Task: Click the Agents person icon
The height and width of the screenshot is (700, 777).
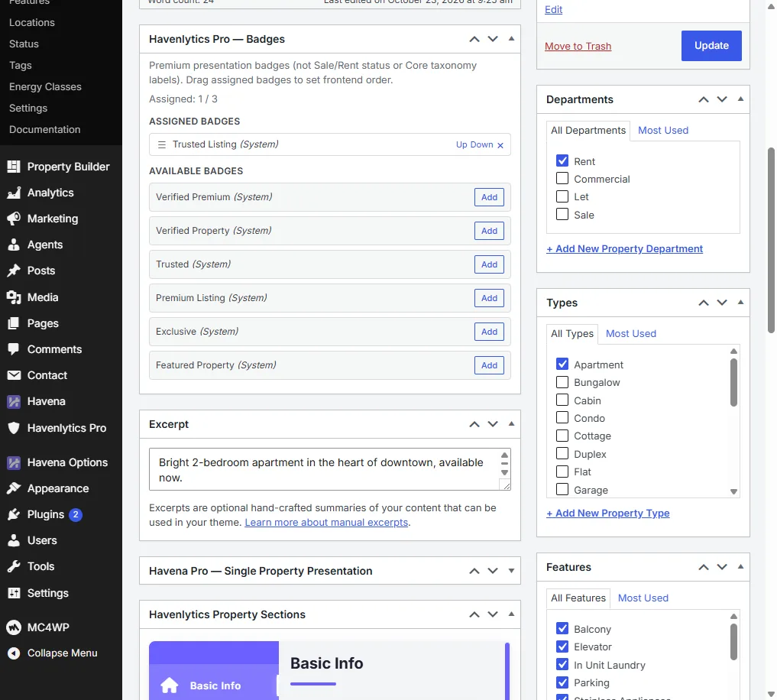Action: [x=14, y=245]
